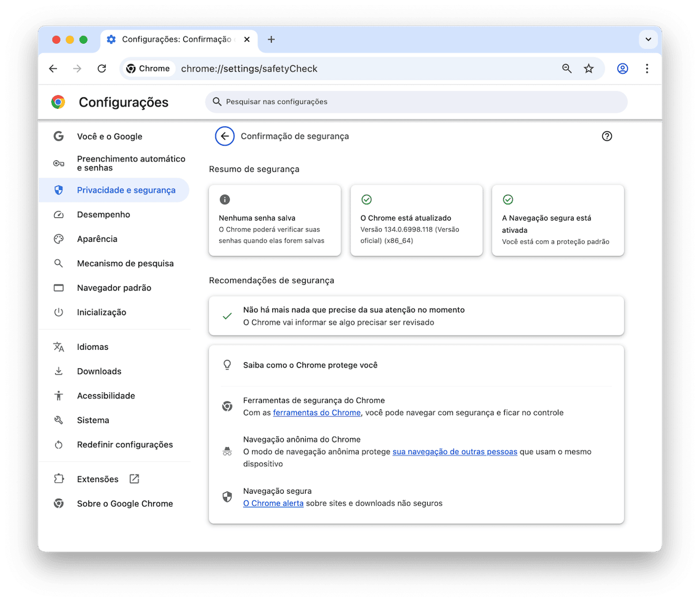Click the browser forward arrow
Viewport: 700px width, 602px height.
[x=77, y=69]
